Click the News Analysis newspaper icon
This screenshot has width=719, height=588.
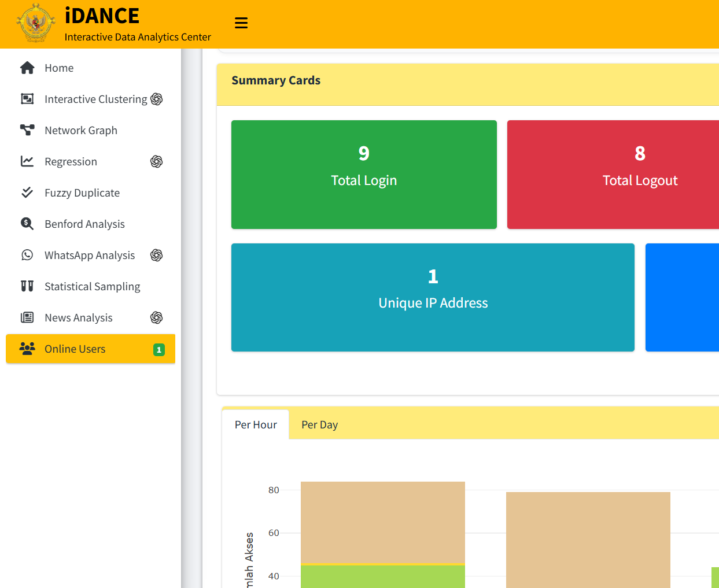(x=27, y=318)
